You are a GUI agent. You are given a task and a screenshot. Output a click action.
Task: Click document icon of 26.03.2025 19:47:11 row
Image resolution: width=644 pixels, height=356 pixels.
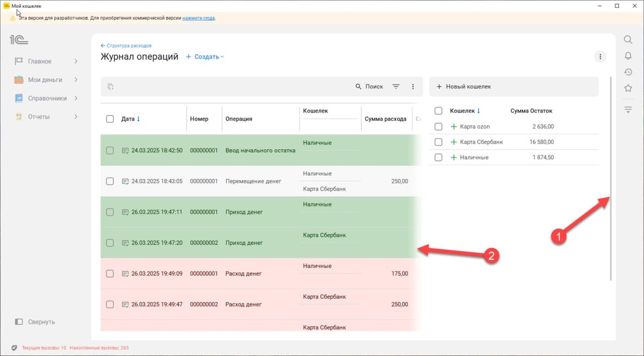126,212
